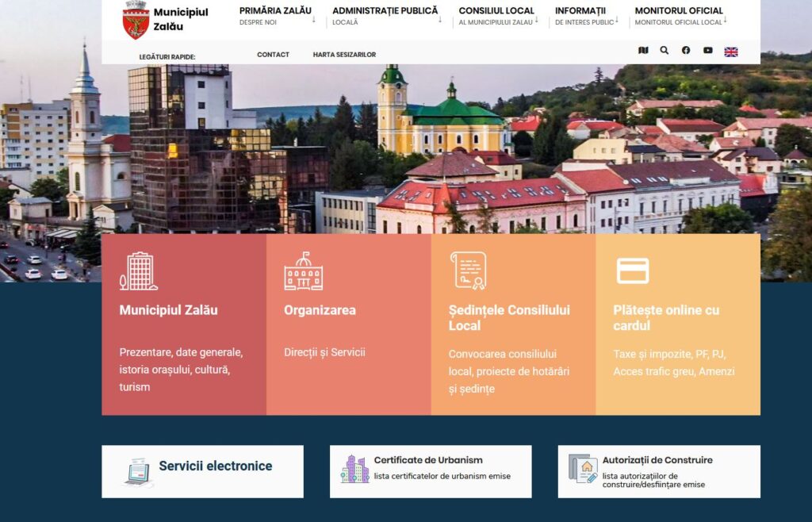Open the Harta Sesizarilor link
812x522 pixels.
(x=344, y=55)
